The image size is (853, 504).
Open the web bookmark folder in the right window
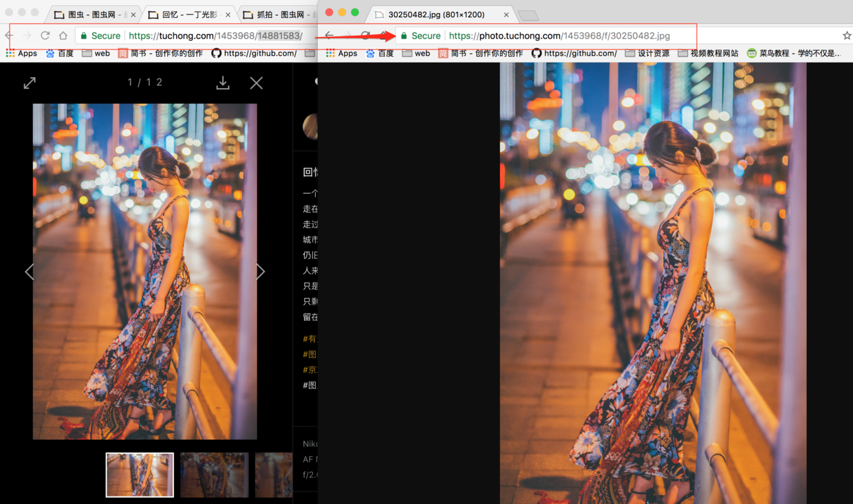coord(416,53)
